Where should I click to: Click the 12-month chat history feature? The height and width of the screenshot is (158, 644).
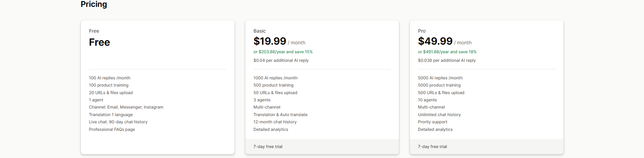coord(275,122)
